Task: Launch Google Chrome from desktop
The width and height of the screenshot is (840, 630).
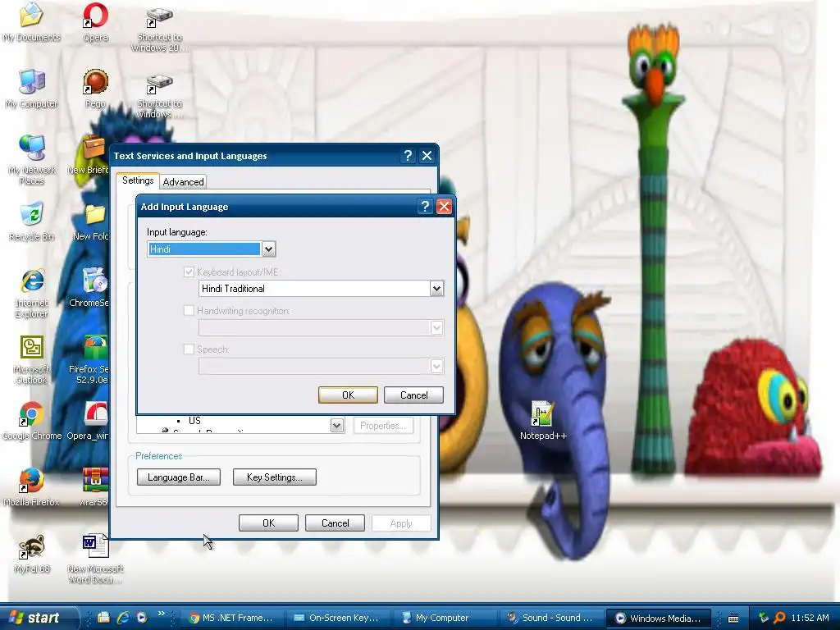Action: (x=31, y=421)
